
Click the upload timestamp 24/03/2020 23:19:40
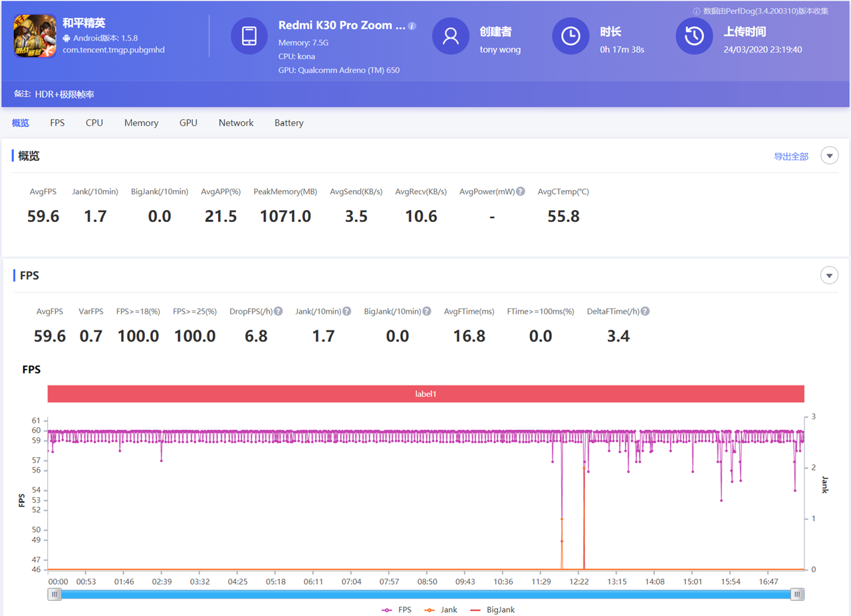click(x=763, y=49)
